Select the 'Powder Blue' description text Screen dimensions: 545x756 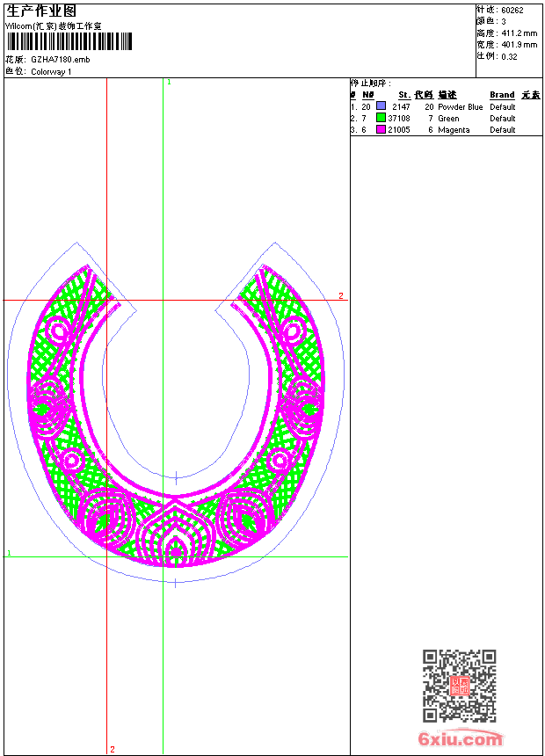pyautogui.click(x=460, y=107)
